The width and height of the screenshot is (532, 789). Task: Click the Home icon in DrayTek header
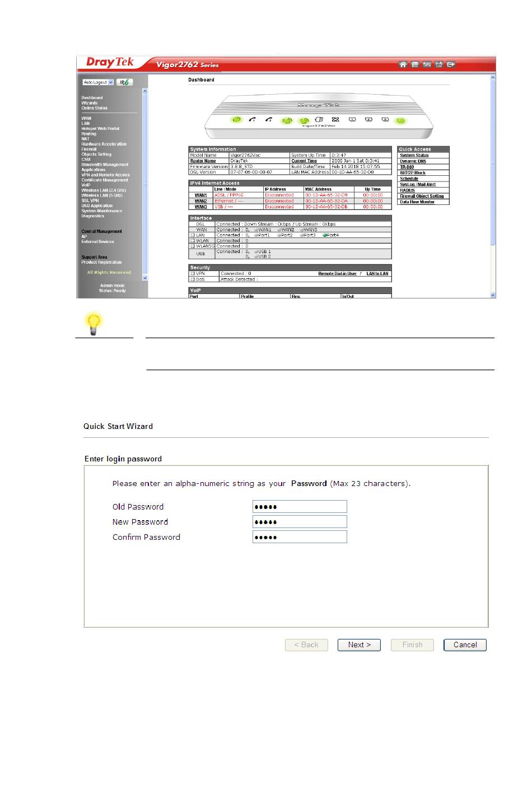pos(403,64)
